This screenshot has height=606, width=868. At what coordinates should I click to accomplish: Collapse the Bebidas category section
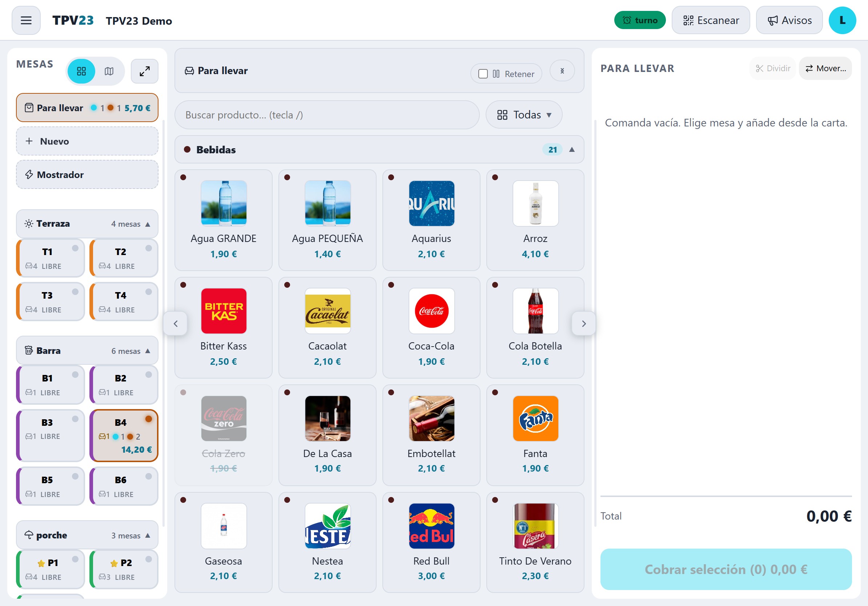572,150
